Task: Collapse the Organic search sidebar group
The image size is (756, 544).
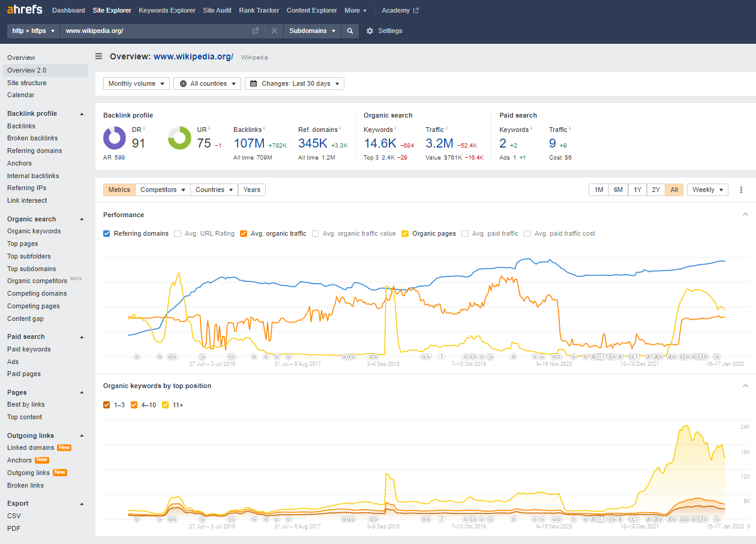Action: [82, 219]
